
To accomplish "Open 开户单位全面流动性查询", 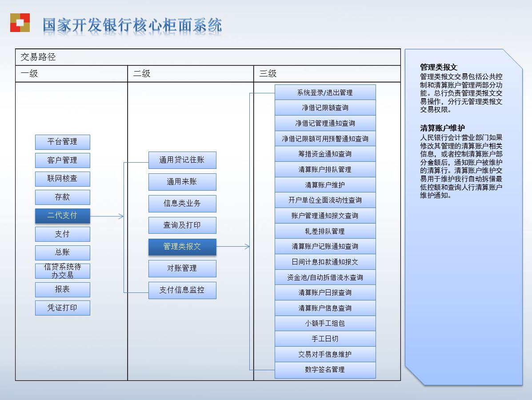I will click(x=325, y=200).
